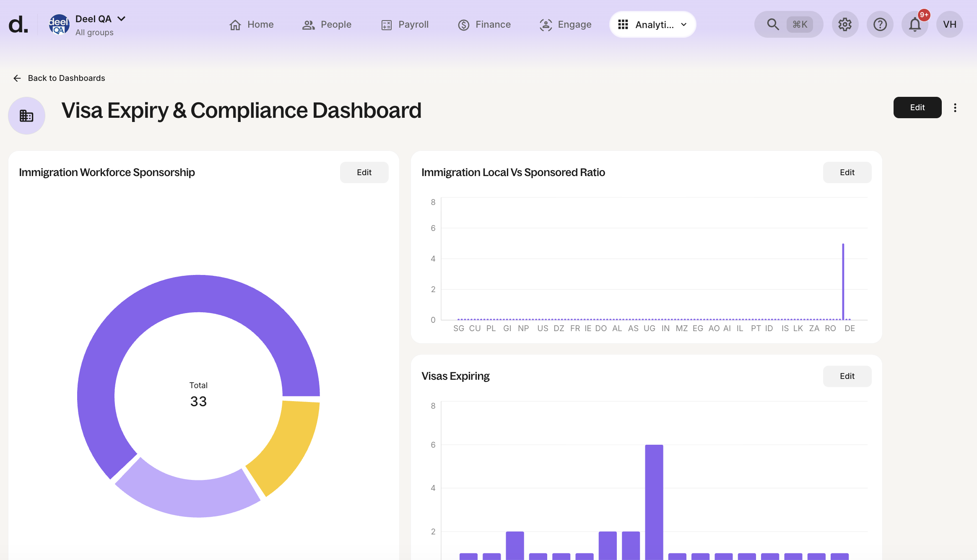Screen dimensions: 977x560
Task: Navigate to Payroll
Action: [405, 24]
